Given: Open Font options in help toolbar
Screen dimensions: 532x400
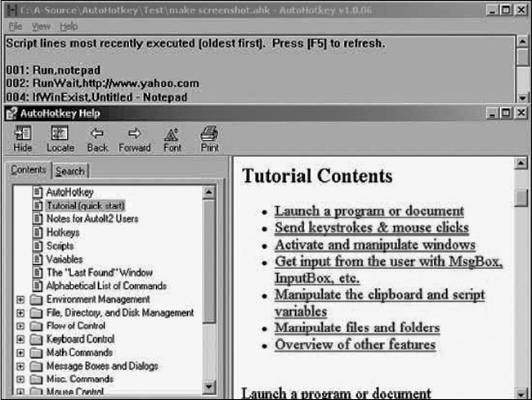Looking at the screenshot, I should tap(172, 135).
